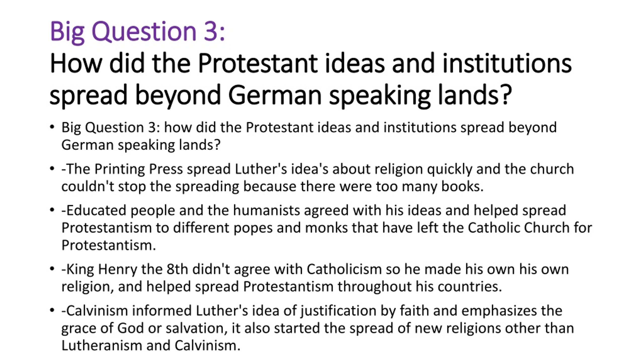Viewport: 644px width, 362px height.
Task: Click the phrase 'too many books.'
Action: point(430,187)
